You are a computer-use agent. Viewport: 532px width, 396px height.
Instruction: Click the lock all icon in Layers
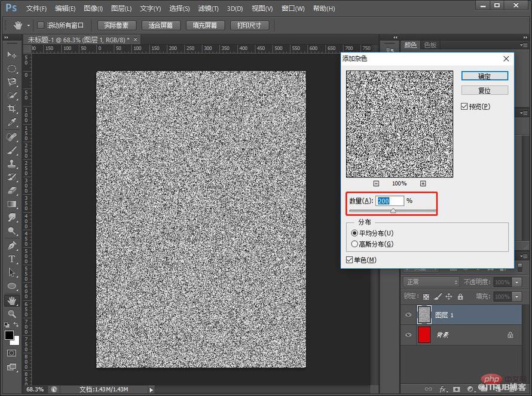coord(460,297)
